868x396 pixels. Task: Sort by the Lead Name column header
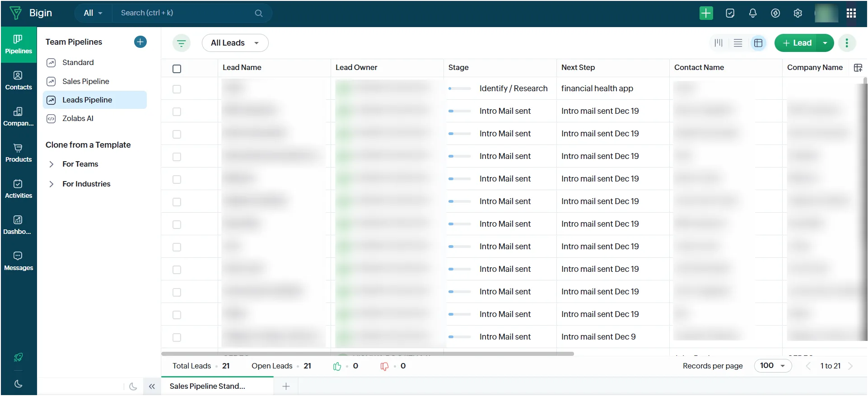pyautogui.click(x=242, y=68)
